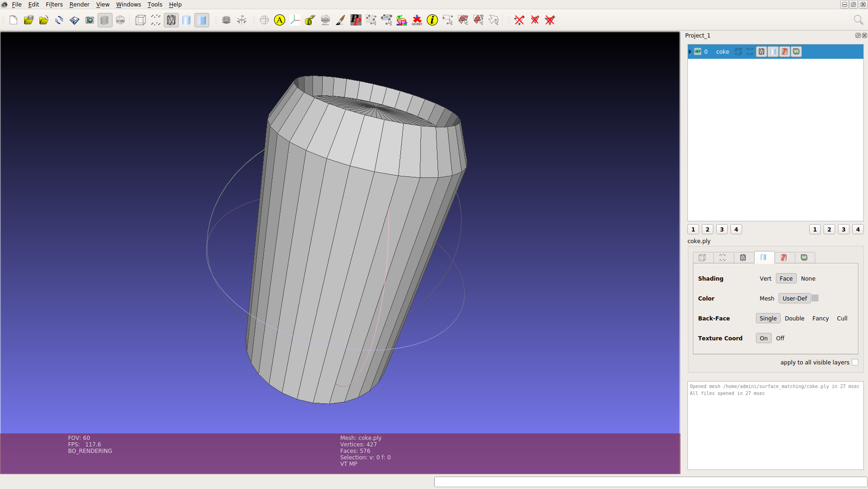The height and width of the screenshot is (489, 868).
Task: Select the measuring tape tool
Action: [x=310, y=20]
